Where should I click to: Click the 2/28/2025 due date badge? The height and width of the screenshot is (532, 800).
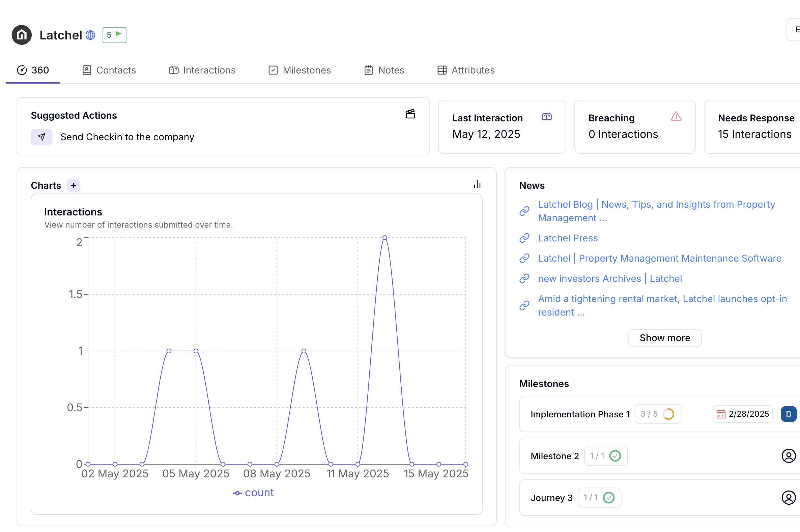click(x=742, y=414)
